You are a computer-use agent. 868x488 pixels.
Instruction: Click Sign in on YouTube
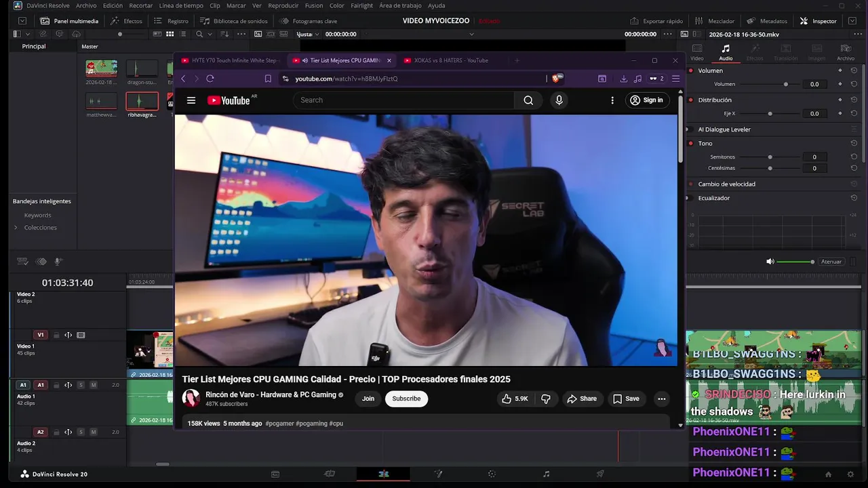pyautogui.click(x=646, y=100)
